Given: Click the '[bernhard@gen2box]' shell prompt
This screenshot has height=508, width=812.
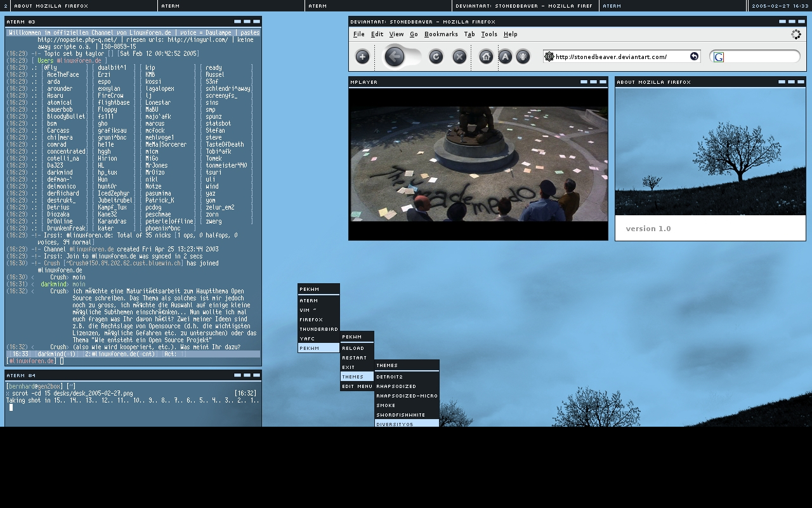Looking at the screenshot, I should [x=35, y=386].
